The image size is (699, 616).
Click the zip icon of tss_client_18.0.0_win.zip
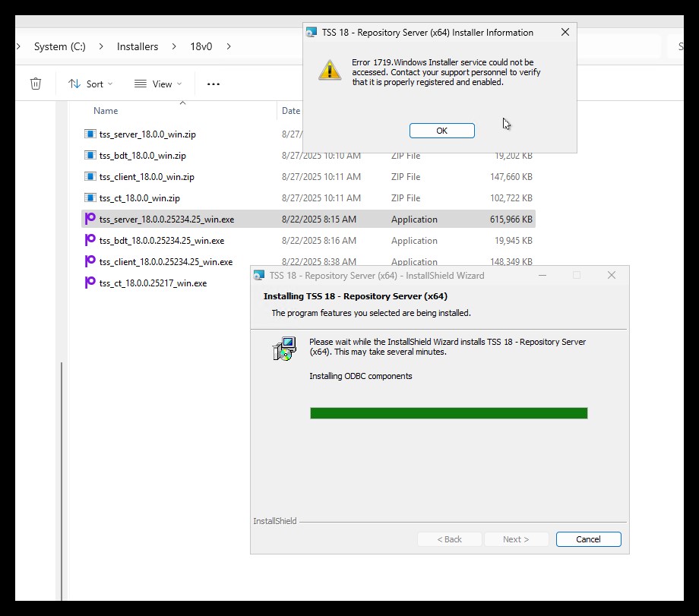[90, 176]
